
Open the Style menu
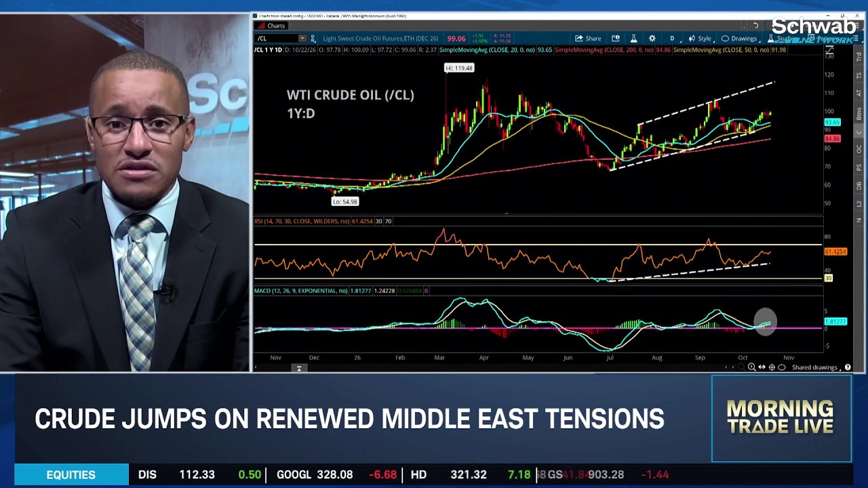700,39
